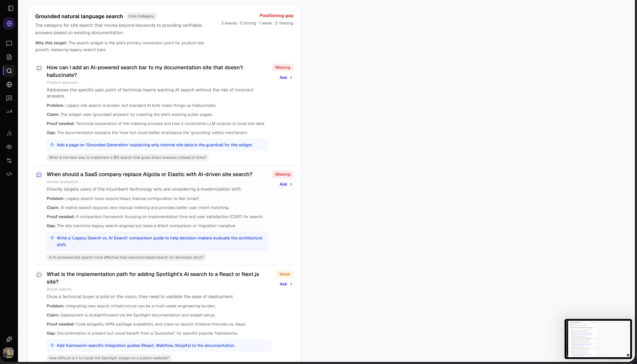Open the chat bubble sidebar icon
Screen dimensions: 637x364
(9, 43)
